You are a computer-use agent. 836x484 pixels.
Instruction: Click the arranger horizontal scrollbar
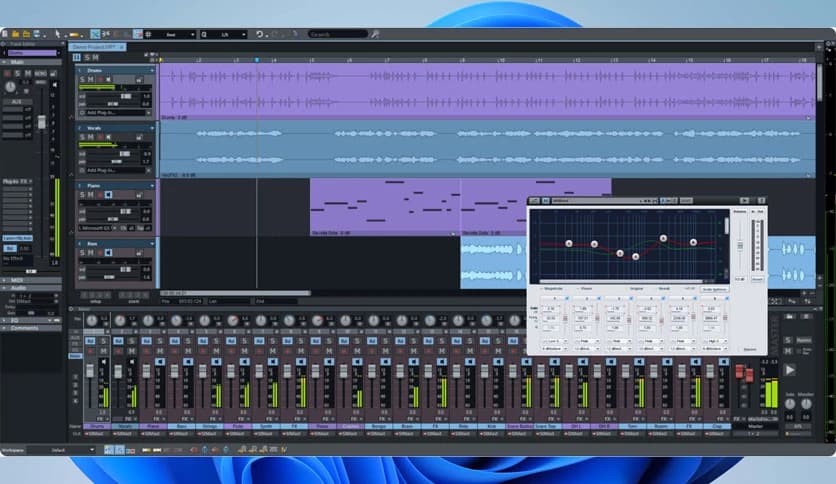[x=235, y=293]
